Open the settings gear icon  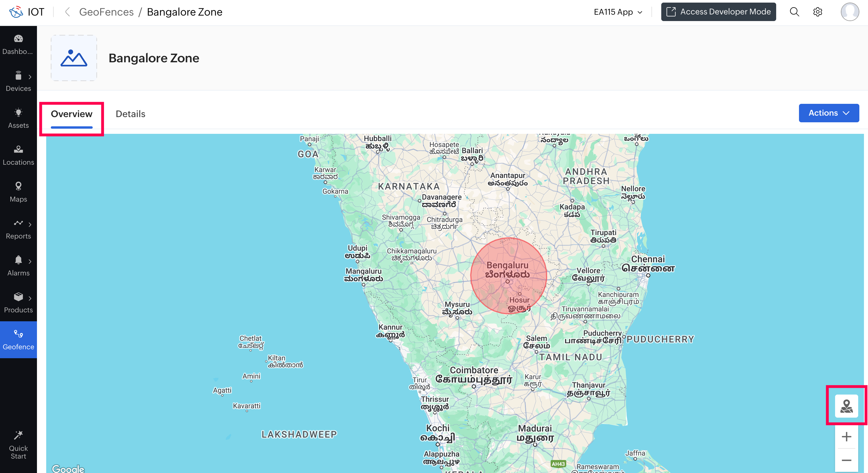[x=817, y=12]
